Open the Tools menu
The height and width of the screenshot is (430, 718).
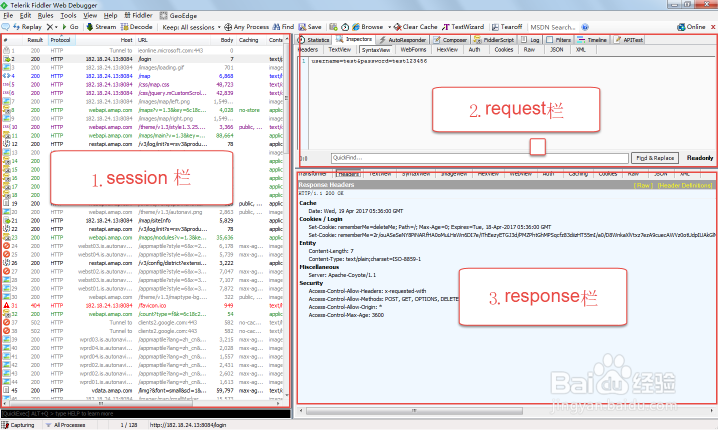(x=68, y=16)
